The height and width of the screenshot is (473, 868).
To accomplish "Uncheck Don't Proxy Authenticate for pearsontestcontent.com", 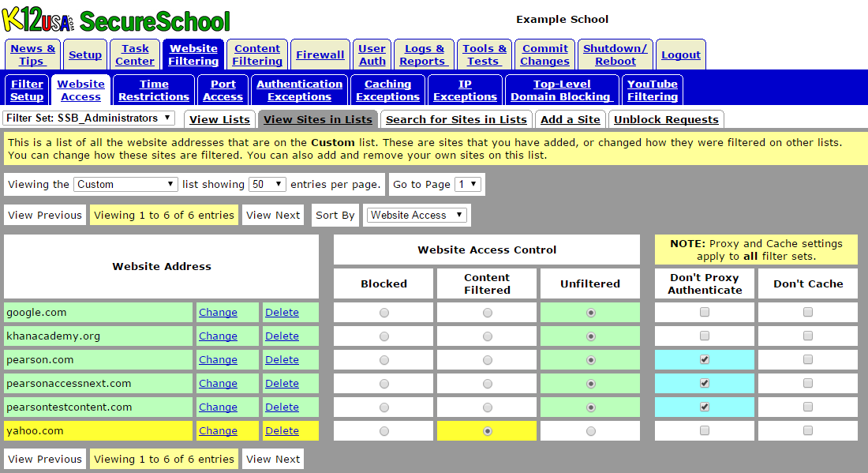I will tap(705, 407).
